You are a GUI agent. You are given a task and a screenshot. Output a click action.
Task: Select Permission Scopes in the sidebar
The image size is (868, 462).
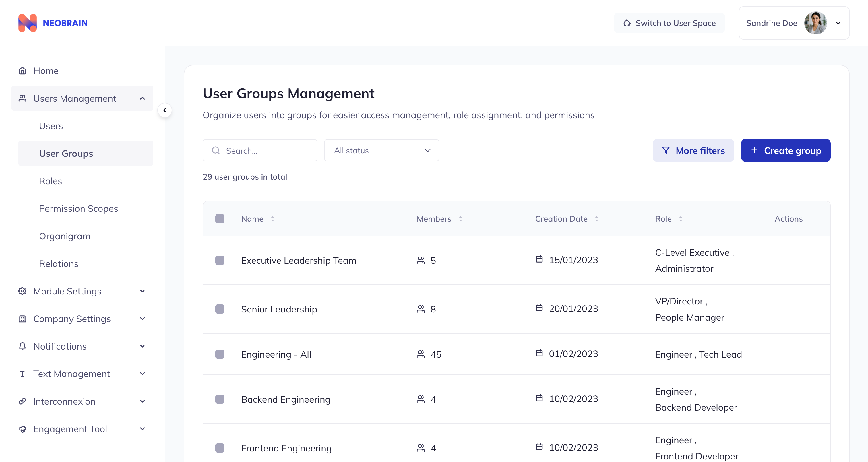(x=78, y=209)
